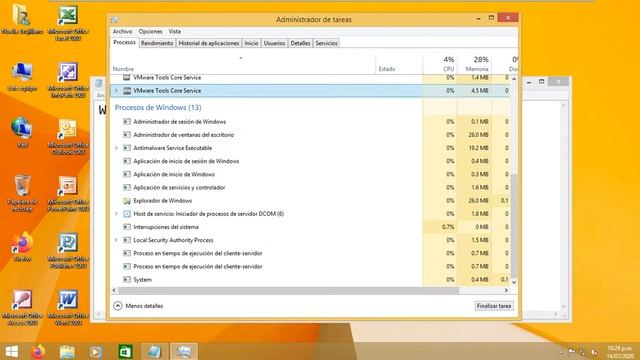640x360 pixels.
Task: Select the System process name
Action: (142, 280)
